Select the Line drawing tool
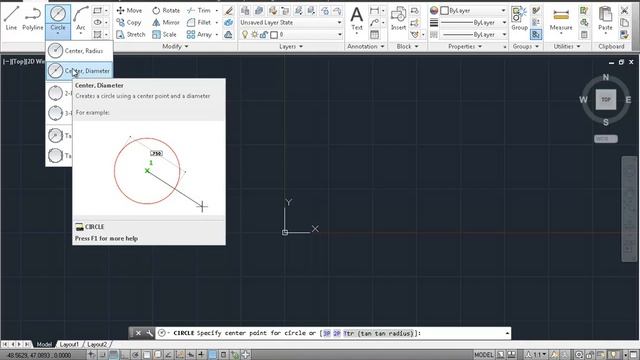The width and height of the screenshot is (640, 360). (x=11, y=18)
